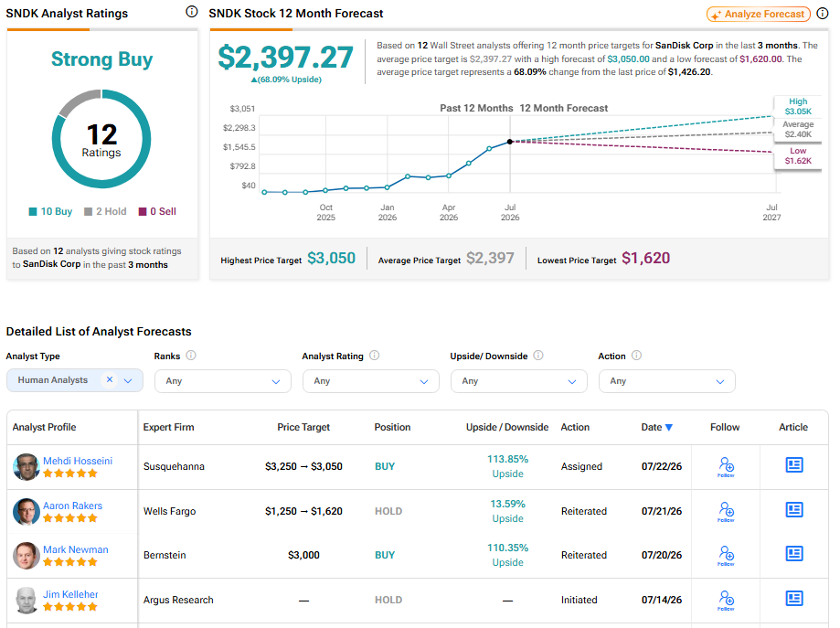Open article for Bernstein rating

coord(794,554)
